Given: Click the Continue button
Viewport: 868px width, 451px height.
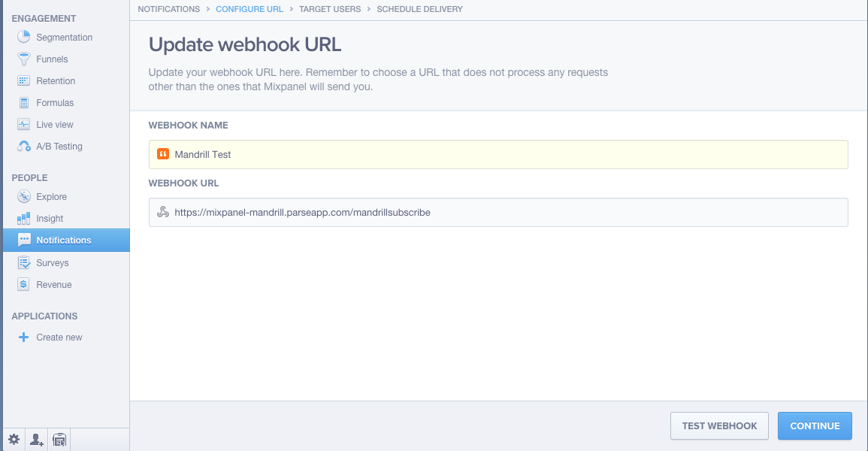Looking at the screenshot, I should click(815, 425).
